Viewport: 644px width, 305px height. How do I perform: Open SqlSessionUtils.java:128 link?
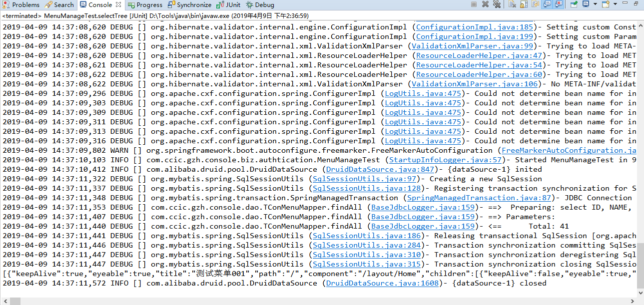tap(366, 188)
